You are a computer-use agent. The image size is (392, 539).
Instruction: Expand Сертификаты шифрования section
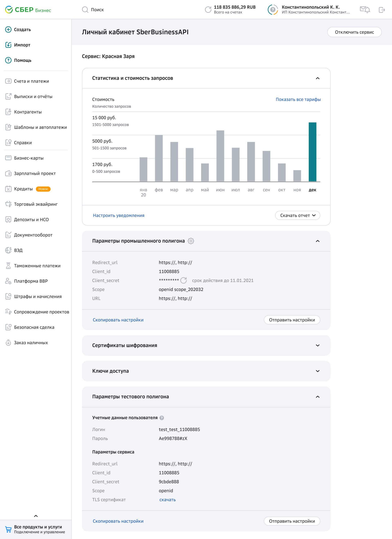pos(318,345)
